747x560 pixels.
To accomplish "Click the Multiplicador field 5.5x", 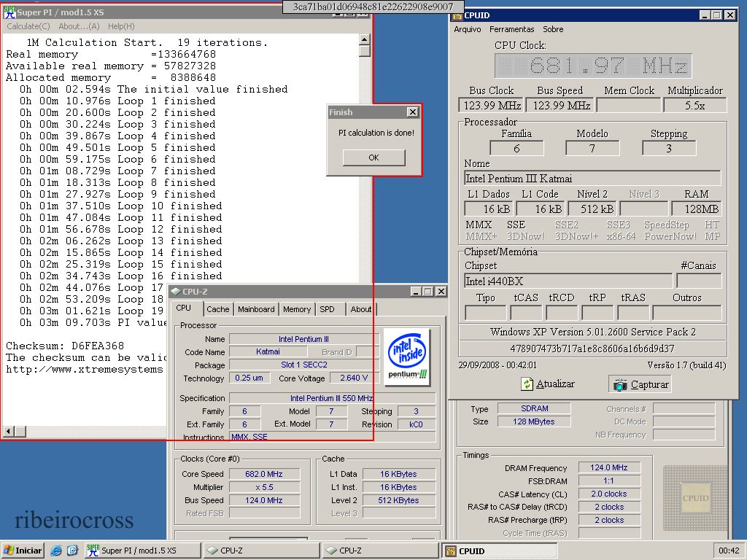I will 694,105.
